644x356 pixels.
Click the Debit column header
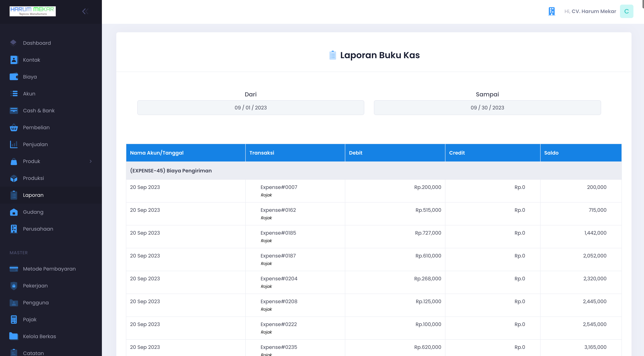395,153
